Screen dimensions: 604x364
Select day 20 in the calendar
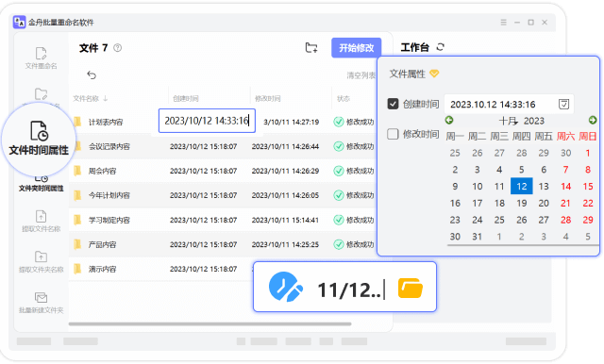[x=544, y=203]
